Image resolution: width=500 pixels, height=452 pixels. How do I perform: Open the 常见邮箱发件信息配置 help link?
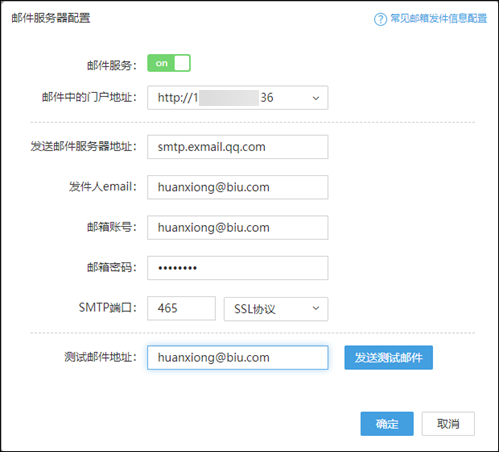point(438,18)
